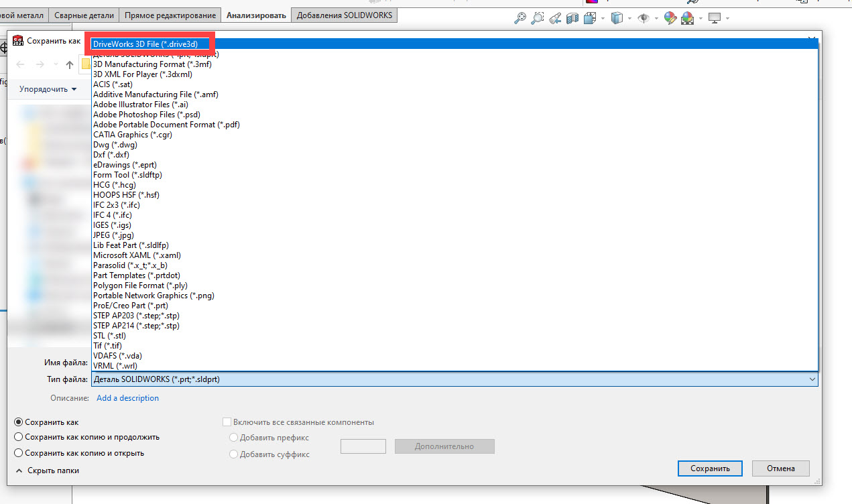Choose 3D Manufacturing Format (*.3mf)
852x504 pixels.
point(454,64)
